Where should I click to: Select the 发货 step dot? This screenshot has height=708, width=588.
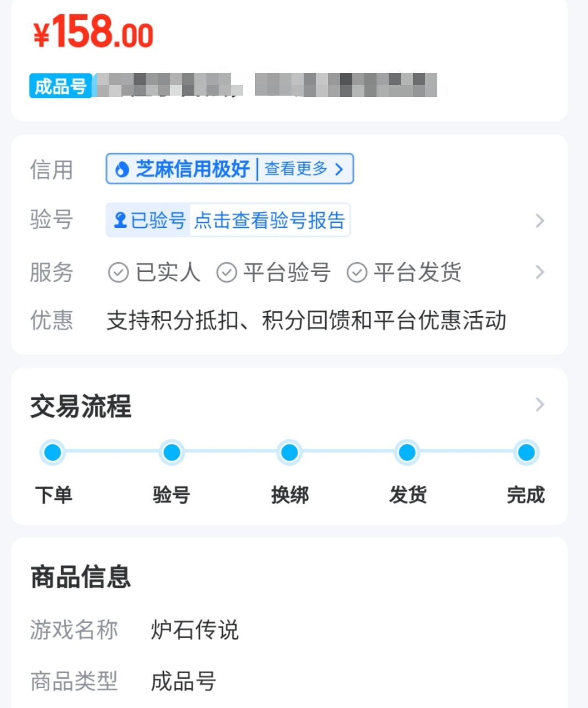click(x=407, y=453)
